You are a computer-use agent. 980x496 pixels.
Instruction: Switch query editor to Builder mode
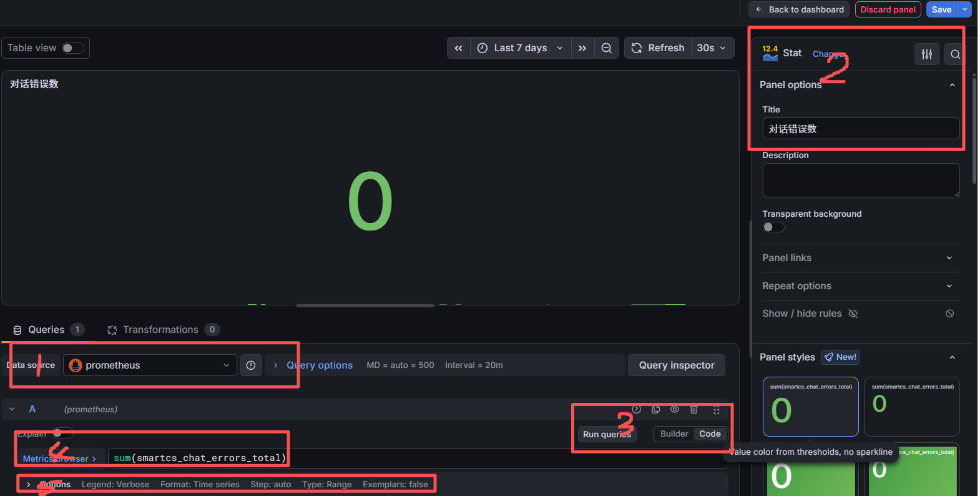click(x=674, y=434)
